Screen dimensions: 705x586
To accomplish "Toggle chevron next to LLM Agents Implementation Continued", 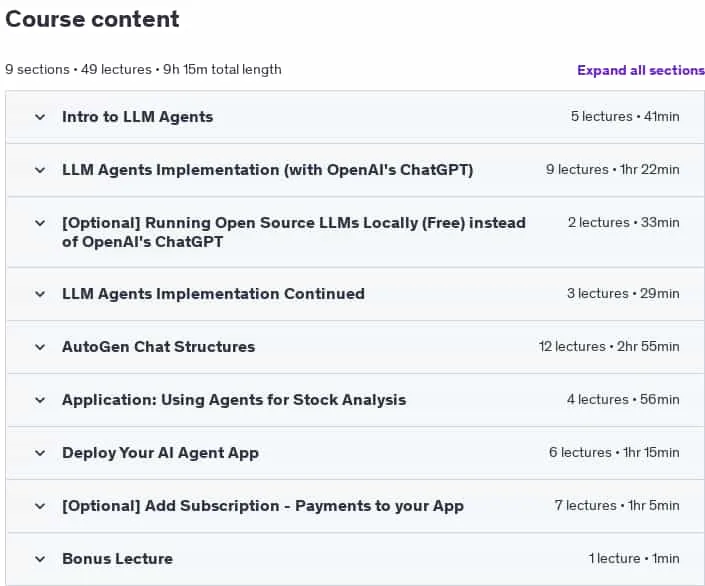I will 40,294.
